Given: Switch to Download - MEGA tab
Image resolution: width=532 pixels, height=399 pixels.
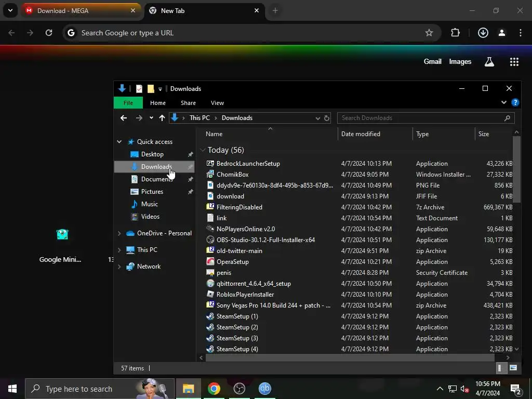Looking at the screenshot, I should [x=81, y=10].
